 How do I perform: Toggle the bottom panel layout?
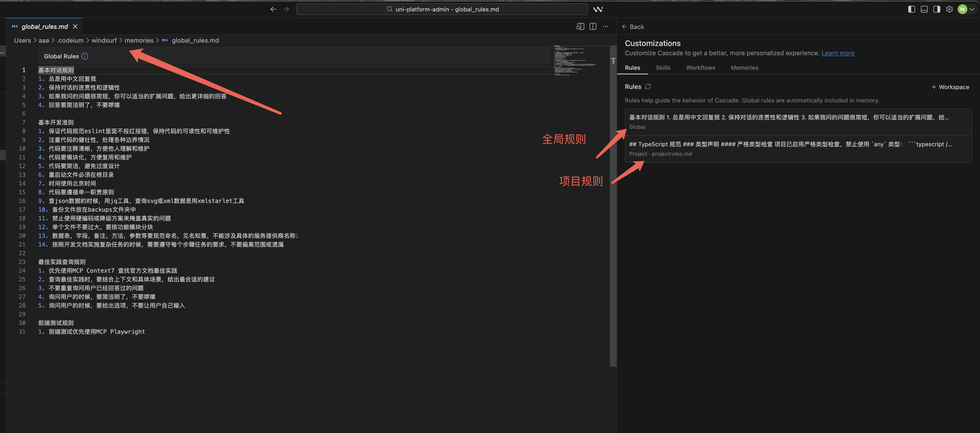click(x=924, y=9)
